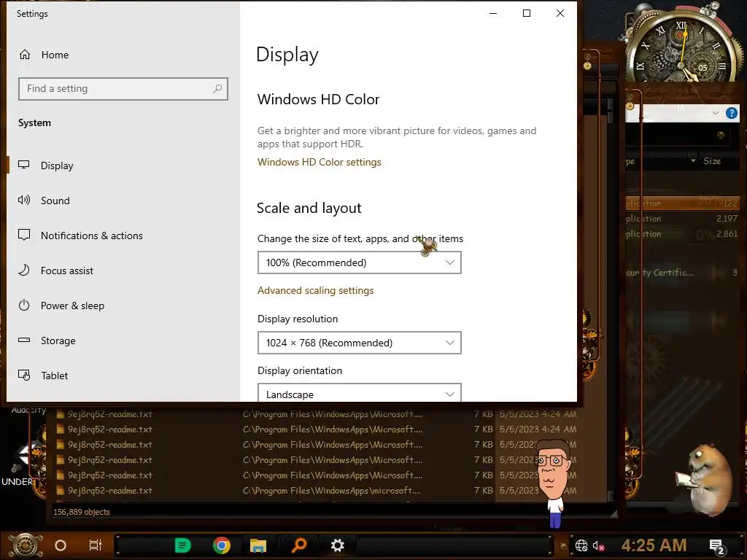This screenshot has width=747, height=560.
Task: Click the steampunk analog clock gadget
Action: tap(682, 45)
